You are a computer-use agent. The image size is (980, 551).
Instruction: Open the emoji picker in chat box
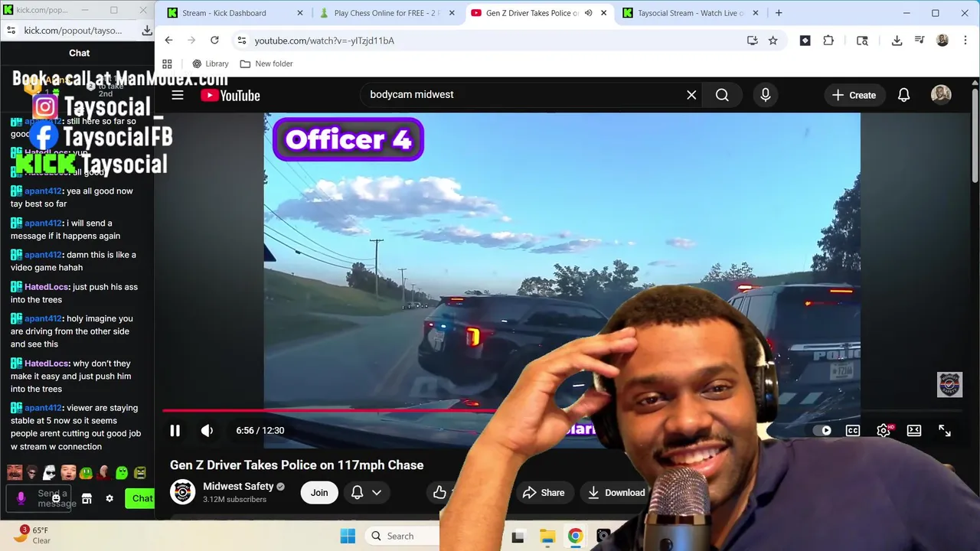[x=56, y=498]
